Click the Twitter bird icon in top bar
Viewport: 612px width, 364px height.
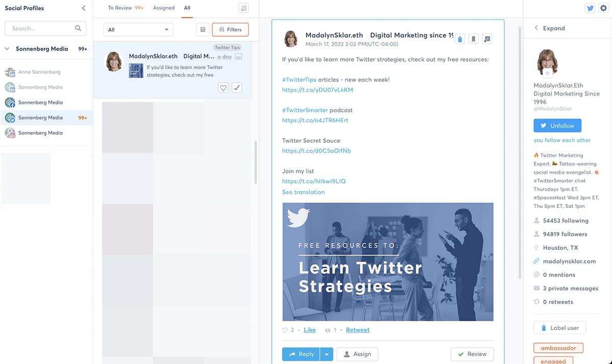click(590, 8)
